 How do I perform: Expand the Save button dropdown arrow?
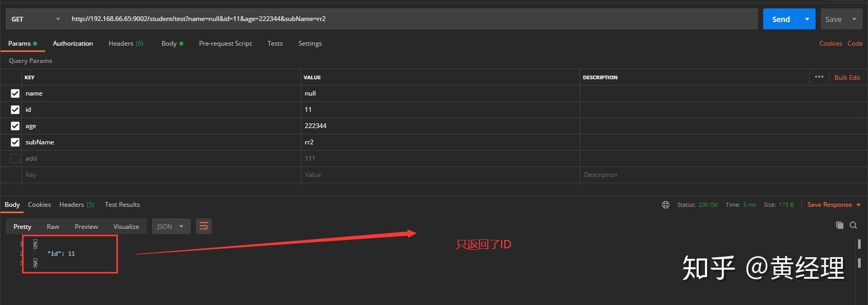click(854, 19)
